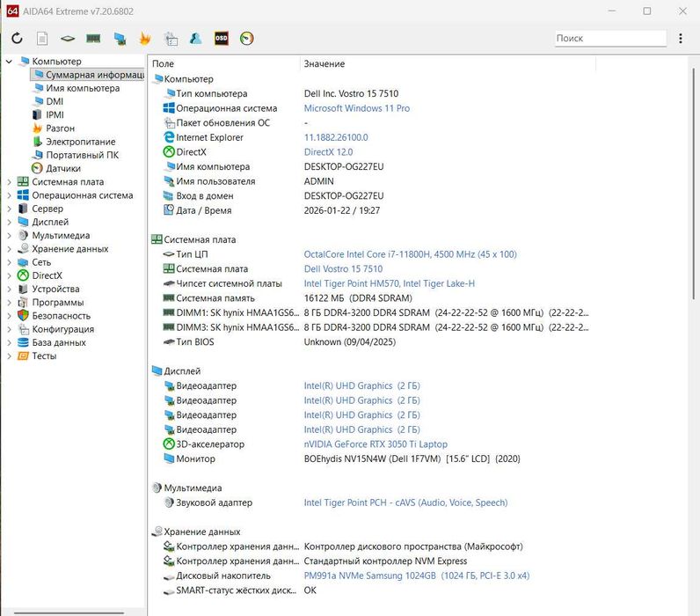Select the DMI tree item

[x=55, y=101]
